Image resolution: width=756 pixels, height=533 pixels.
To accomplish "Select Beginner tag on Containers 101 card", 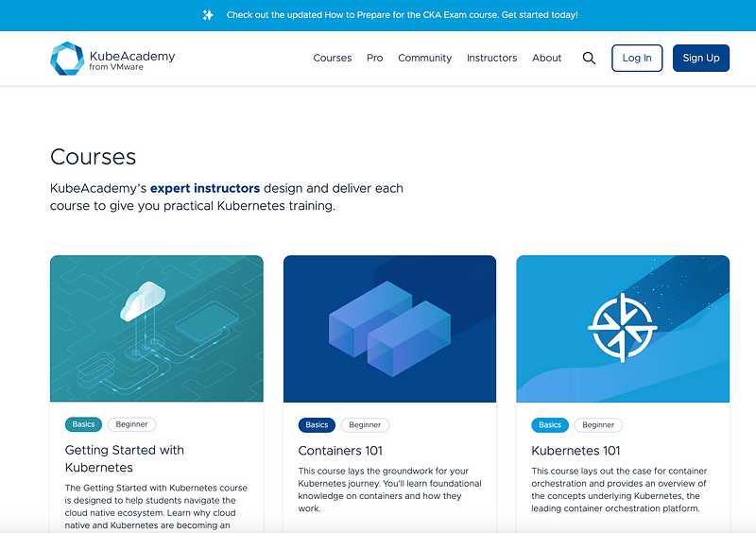I will (x=365, y=425).
